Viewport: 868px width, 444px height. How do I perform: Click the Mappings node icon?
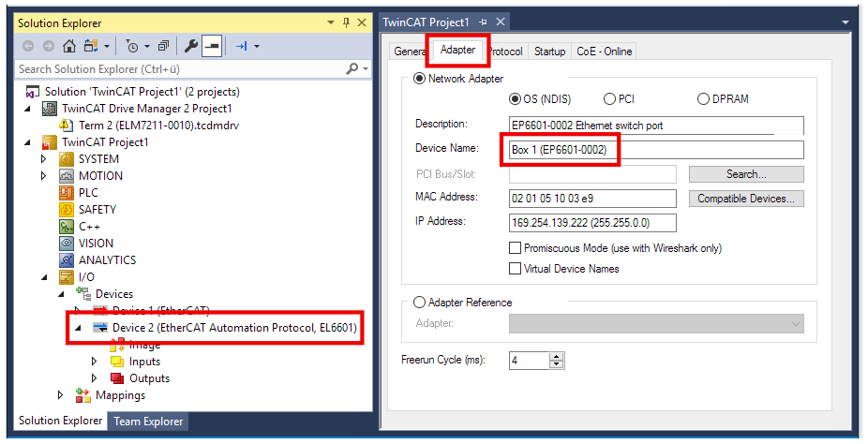coord(83,395)
